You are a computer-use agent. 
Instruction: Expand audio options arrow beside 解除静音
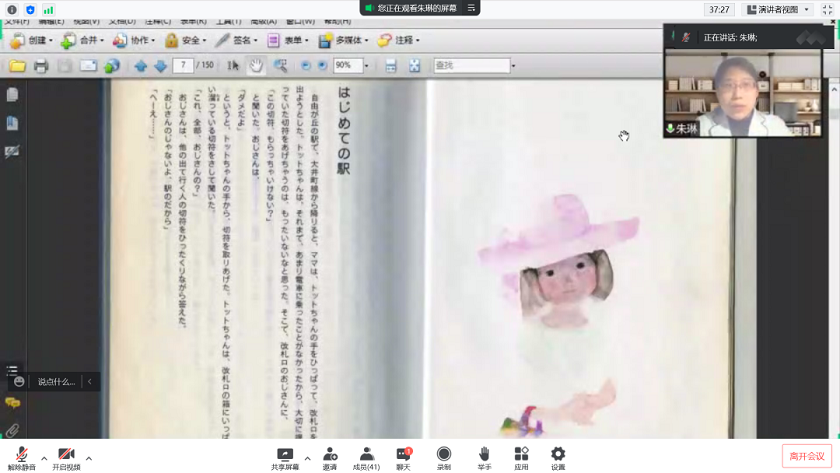pos(44,459)
